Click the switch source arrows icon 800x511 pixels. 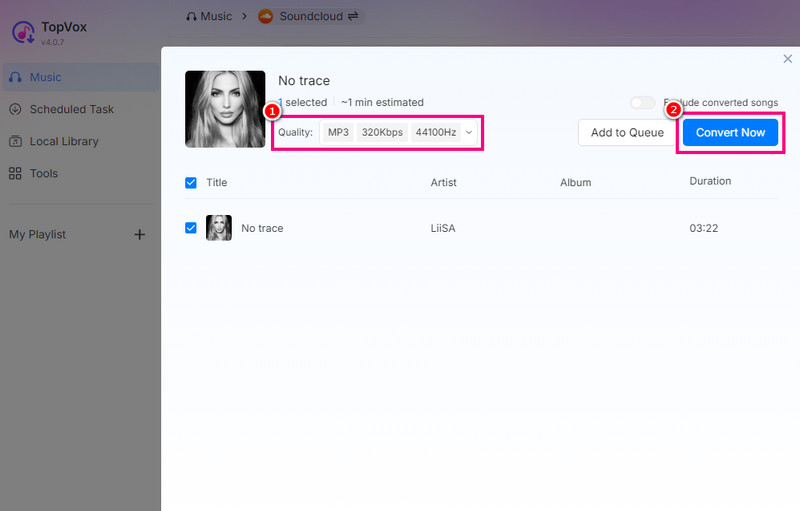click(353, 16)
